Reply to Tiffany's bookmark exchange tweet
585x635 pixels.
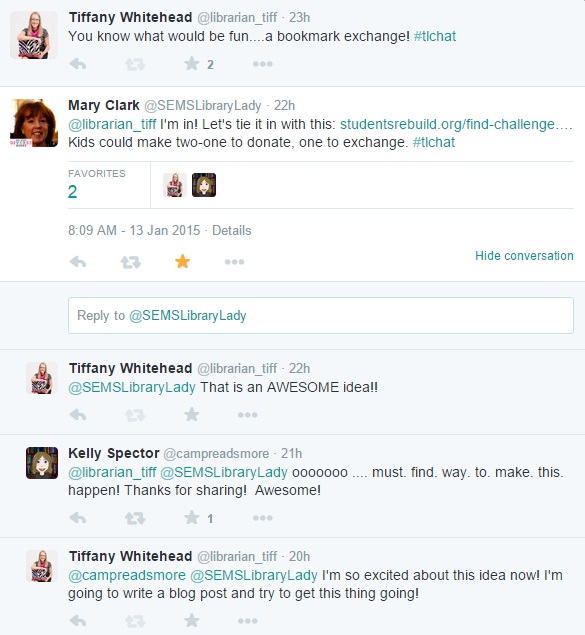78,64
